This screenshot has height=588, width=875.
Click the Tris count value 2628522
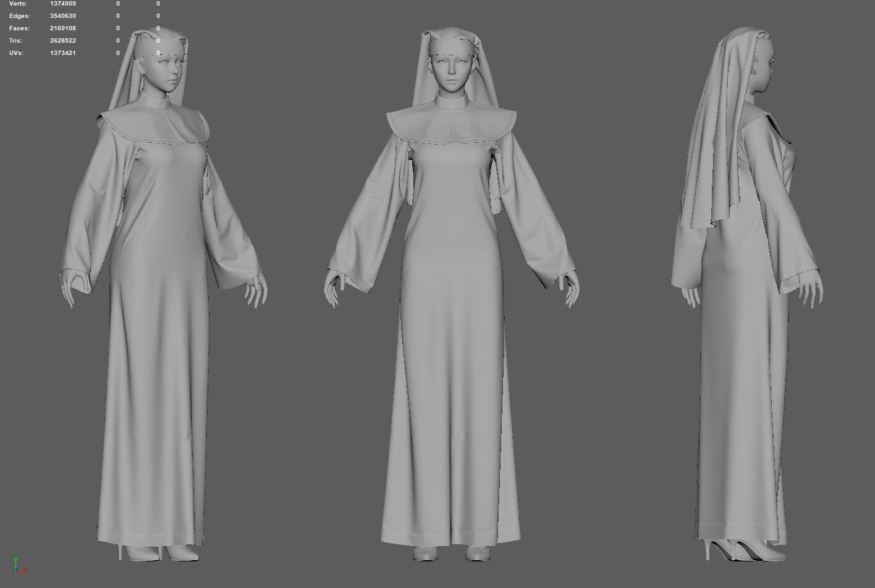62,40
